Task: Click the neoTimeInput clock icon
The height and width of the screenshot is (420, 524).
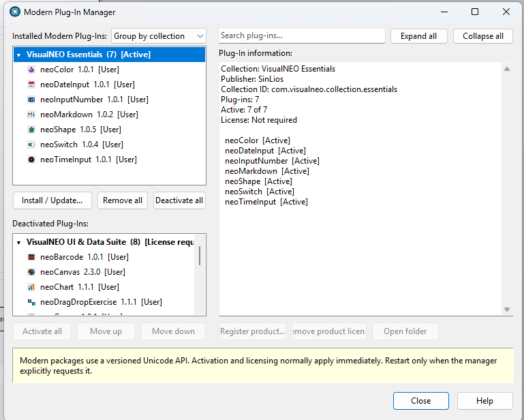Action: (31, 160)
